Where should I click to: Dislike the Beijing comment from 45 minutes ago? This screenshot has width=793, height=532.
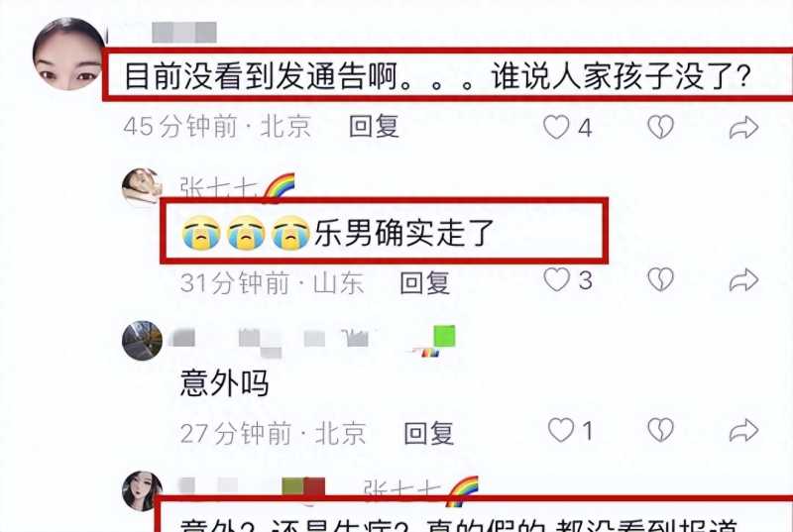(x=660, y=126)
